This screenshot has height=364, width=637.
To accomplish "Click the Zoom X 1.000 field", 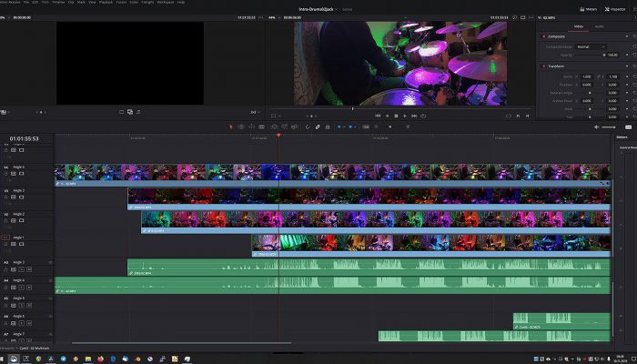I will tap(587, 76).
